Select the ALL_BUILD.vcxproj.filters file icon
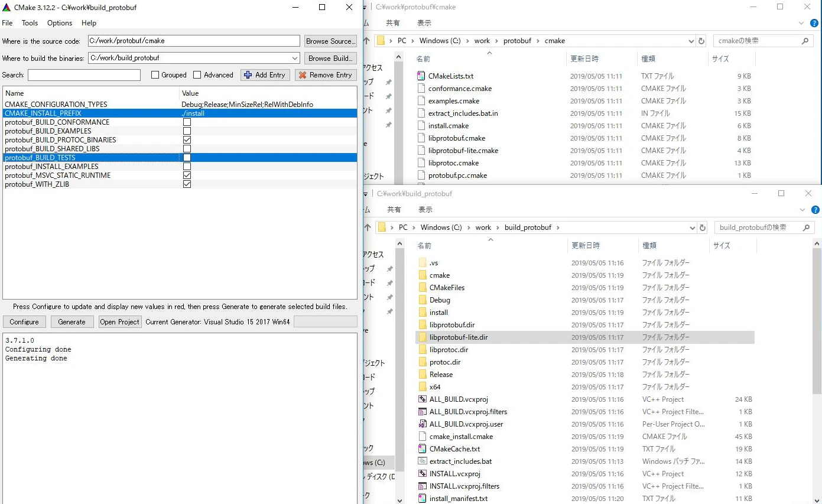822x504 pixels. click(422, 411)
